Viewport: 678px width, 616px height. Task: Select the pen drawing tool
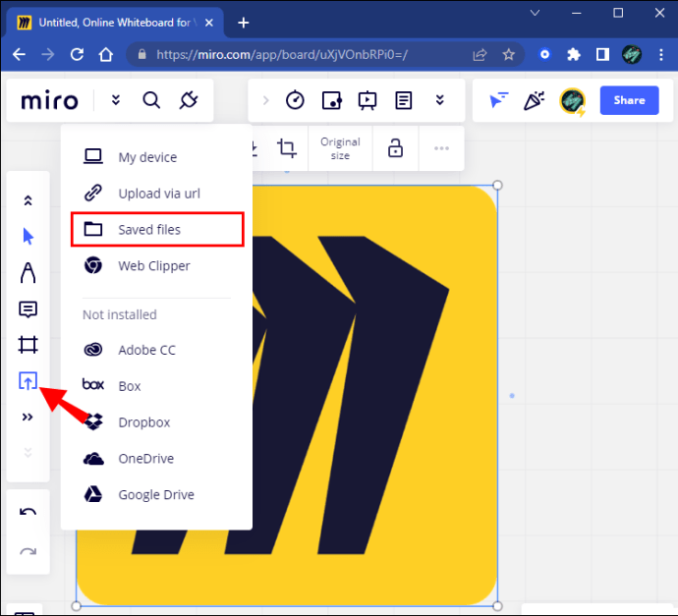[28, 273]
